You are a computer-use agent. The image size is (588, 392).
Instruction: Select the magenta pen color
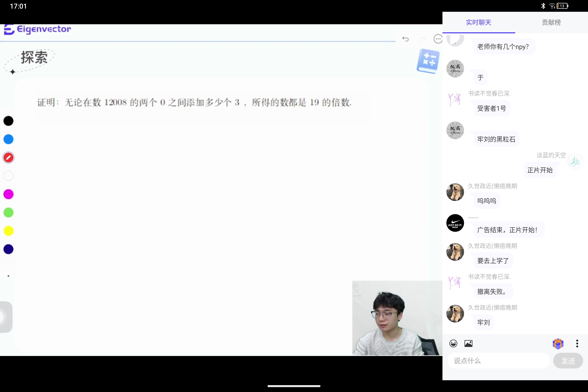(9, 194)
